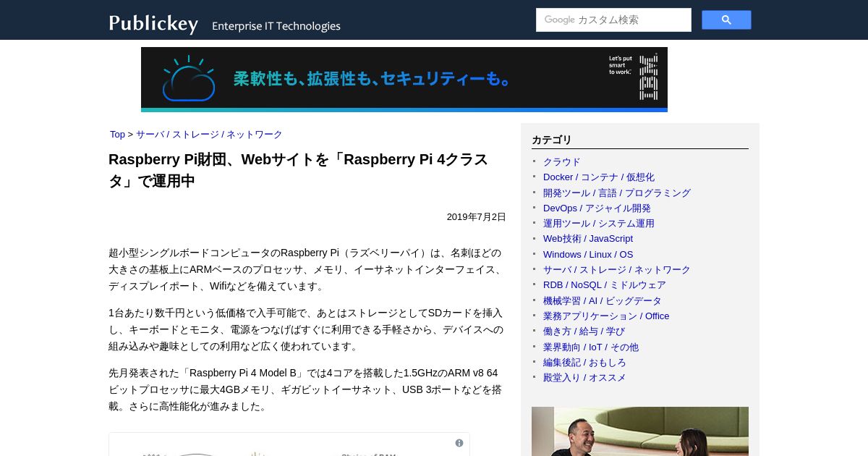868x456 pixels.
Task: Open サーバ / ストレージ / ネットワーク breadcrumb link
Action: [x=209, y=135]
